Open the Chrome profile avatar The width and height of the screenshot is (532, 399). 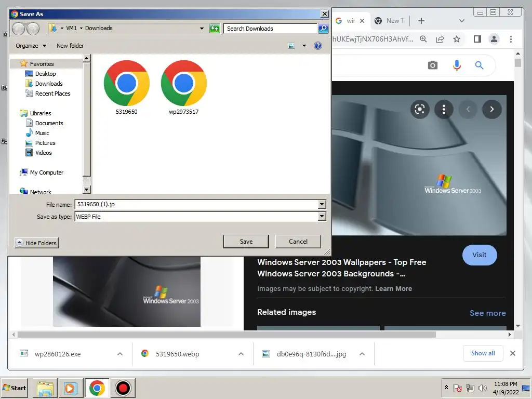coord(494,39)
